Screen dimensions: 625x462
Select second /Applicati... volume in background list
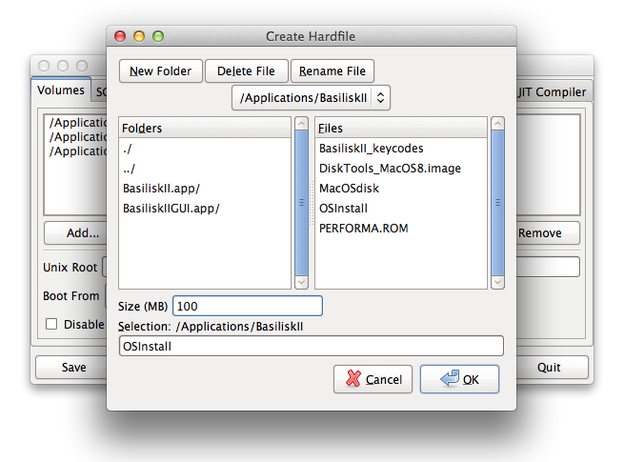(78, 137)
